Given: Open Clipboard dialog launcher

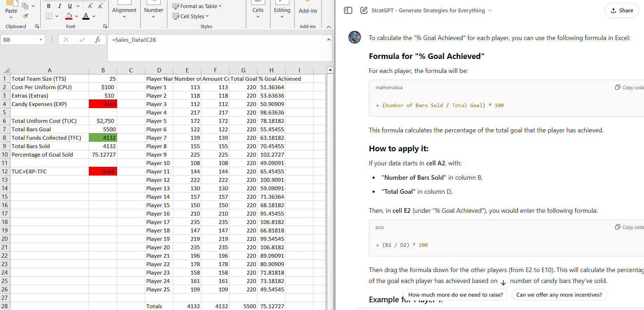Looking at the screenshot, I should click(37, 26).
